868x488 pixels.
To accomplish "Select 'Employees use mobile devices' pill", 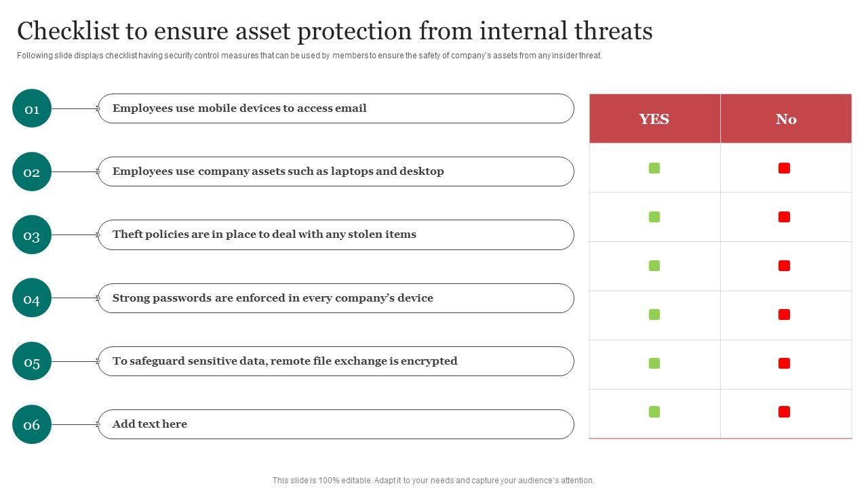I will pyautogui.click(x=336, y=108).
